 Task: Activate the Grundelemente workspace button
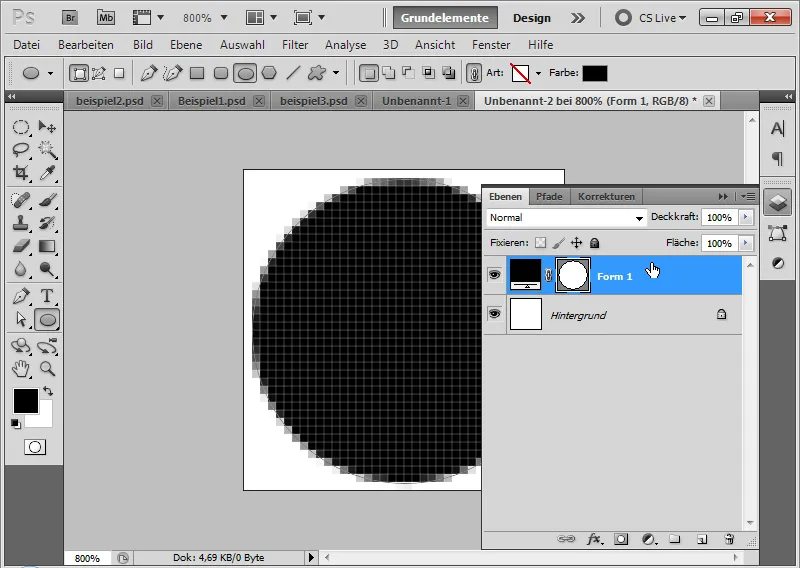445,18
